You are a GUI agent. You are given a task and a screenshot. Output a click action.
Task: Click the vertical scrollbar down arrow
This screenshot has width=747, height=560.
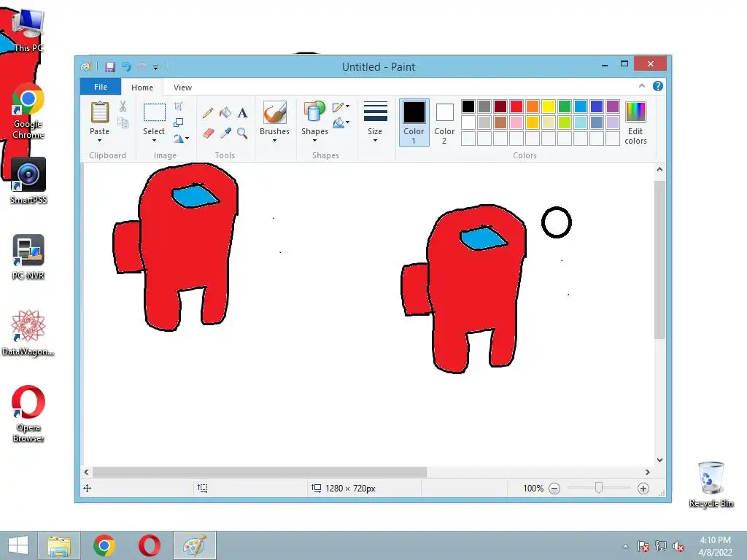[x=659, y=460]
